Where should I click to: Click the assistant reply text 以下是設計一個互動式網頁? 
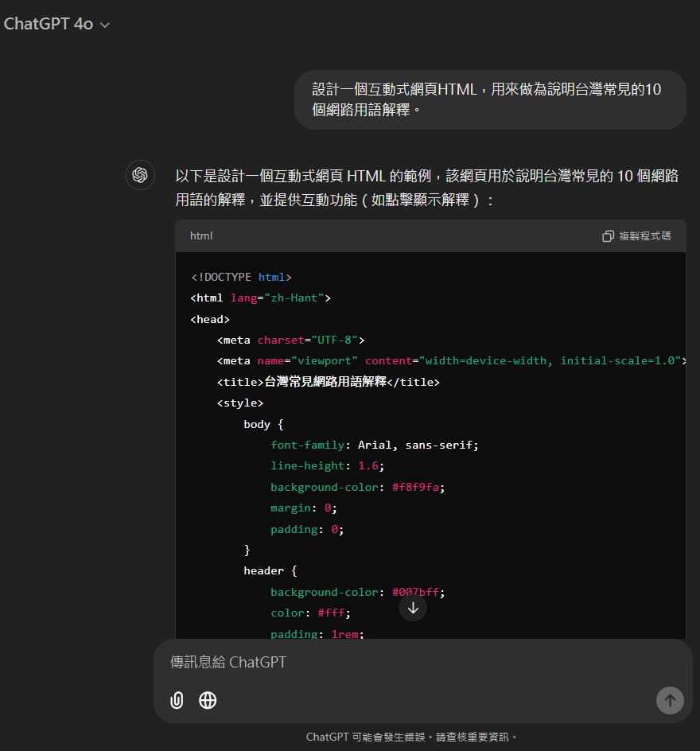click(426, 188)
